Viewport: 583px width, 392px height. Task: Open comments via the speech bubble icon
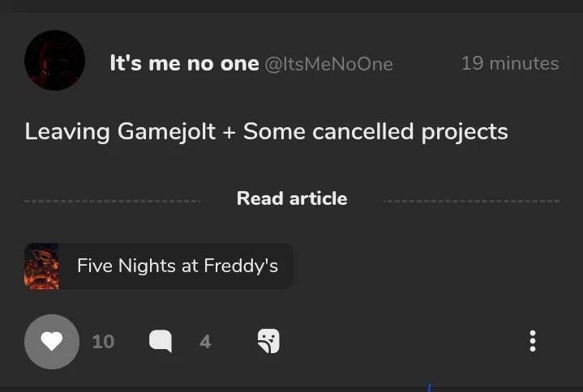pyautogui.click(x=161, y=341)
